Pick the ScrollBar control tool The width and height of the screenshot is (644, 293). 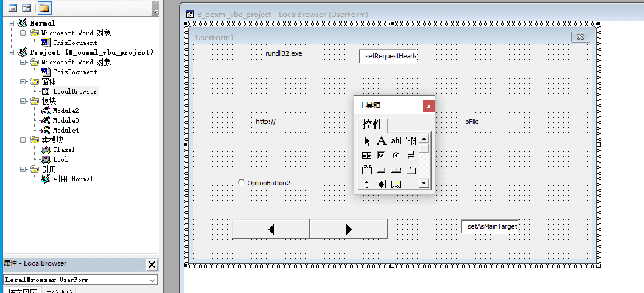pyautogui.click(x=367, y=184)
